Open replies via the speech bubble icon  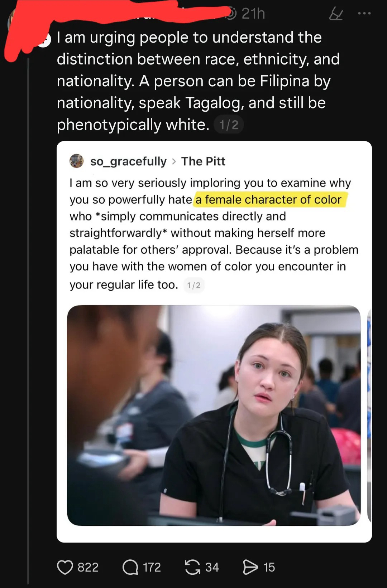[130, 567]
